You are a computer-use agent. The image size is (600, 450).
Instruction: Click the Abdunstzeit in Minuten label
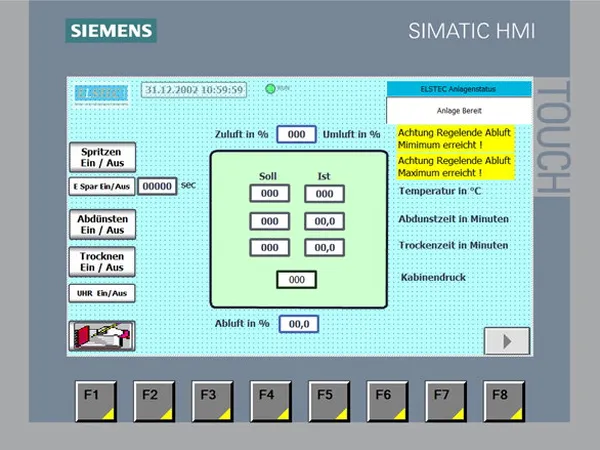454,219
